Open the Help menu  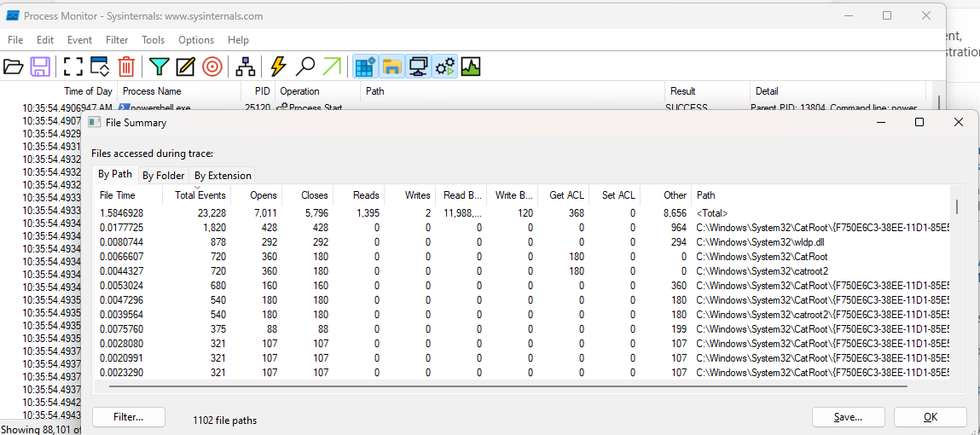[238, 40]
